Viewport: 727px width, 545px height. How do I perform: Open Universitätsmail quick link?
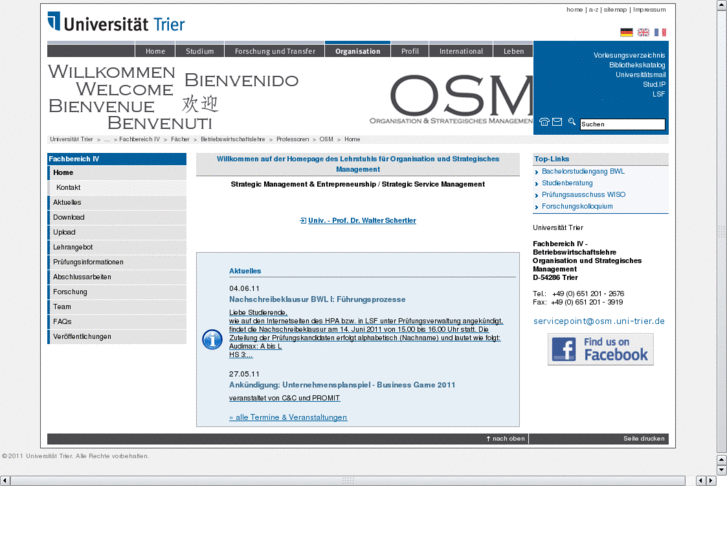[641, 75]
